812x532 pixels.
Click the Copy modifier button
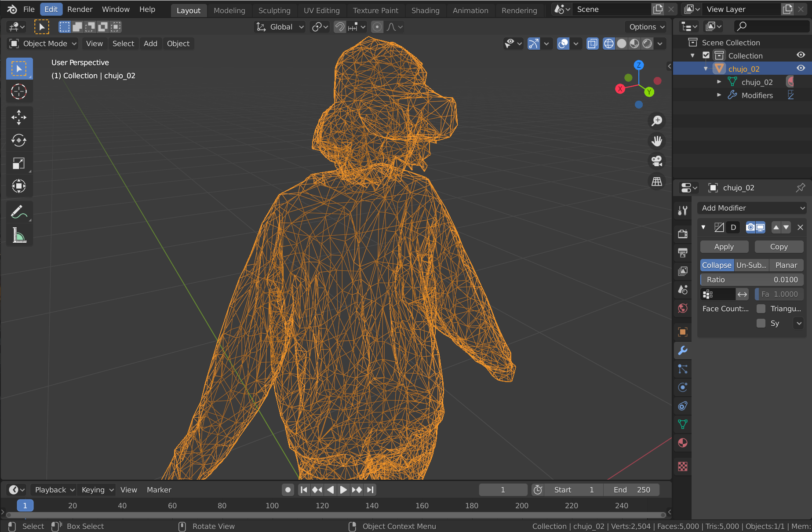(779, 247)
